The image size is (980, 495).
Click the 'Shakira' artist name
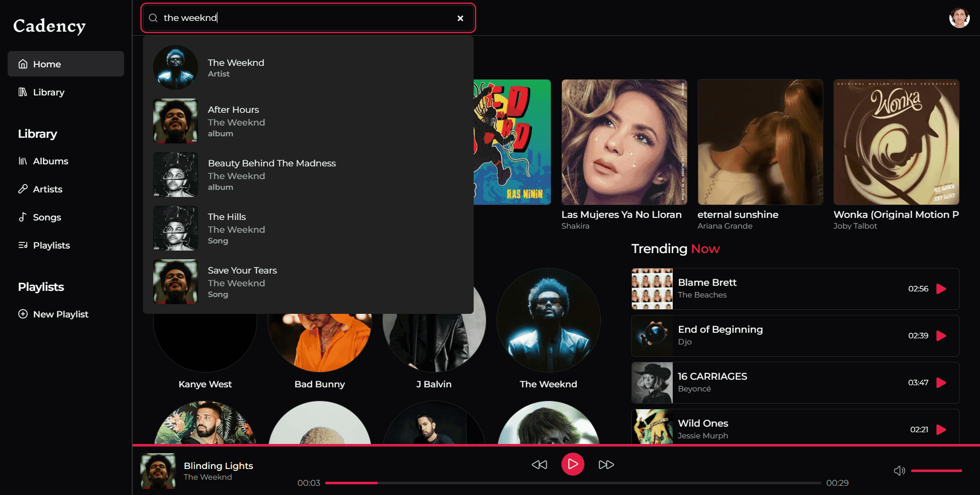(575, 226)
